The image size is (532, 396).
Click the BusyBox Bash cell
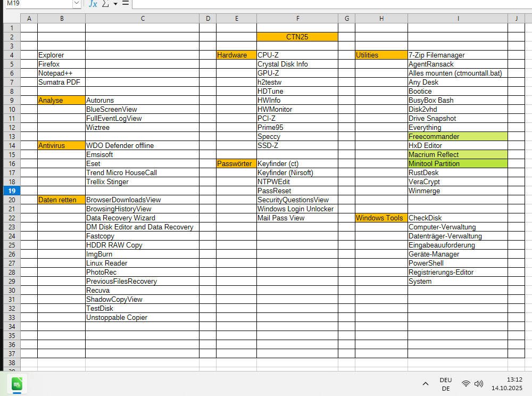(x=458, y=100)
